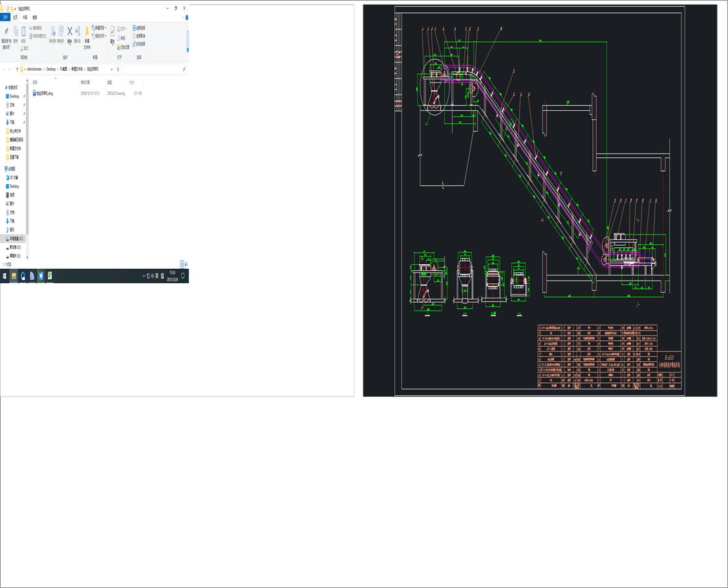This screenshot has height=588, width=728.
Task: Click the Paste icon in the ribbon
Action: [x=24, y=32]
